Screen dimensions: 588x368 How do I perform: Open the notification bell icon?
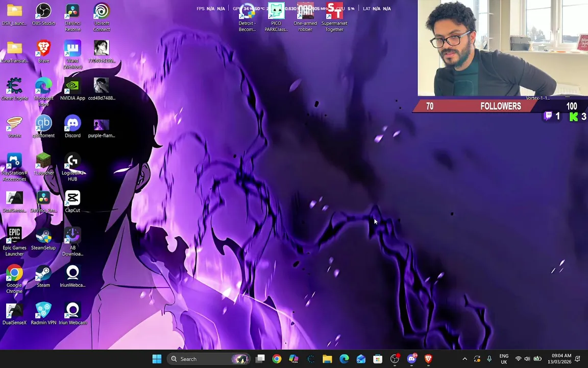pos(578,359)
